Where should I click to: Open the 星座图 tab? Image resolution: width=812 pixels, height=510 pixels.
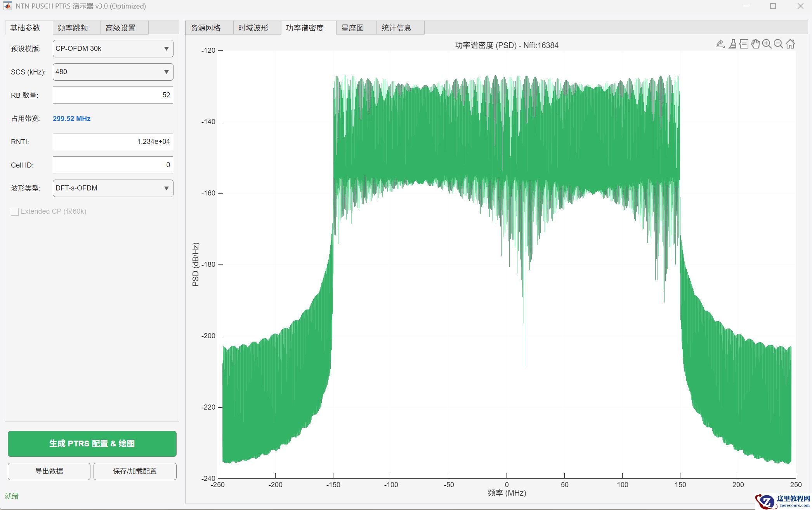352,28
